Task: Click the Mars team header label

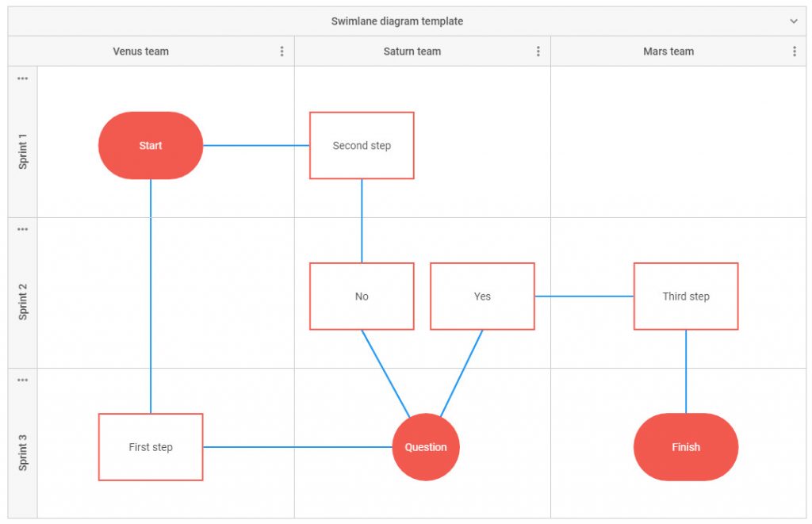Action: click(x=668, y=51)
